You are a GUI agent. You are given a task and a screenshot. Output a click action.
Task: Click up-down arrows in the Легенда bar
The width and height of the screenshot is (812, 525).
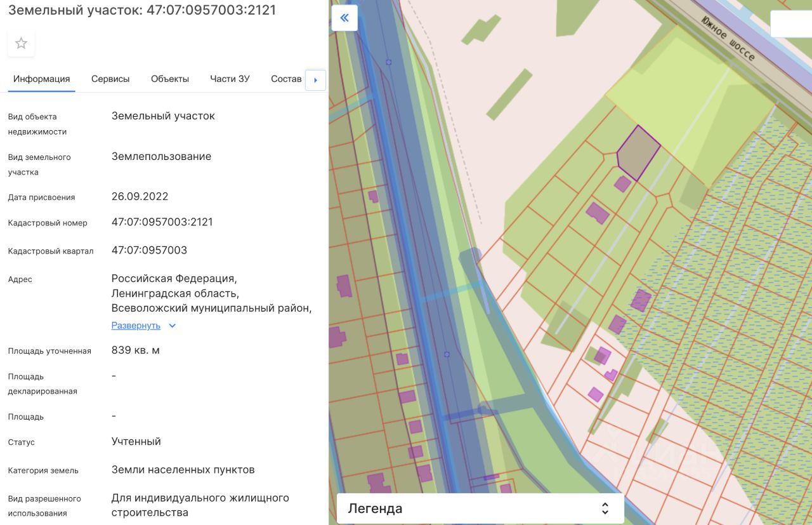[605, 508]
